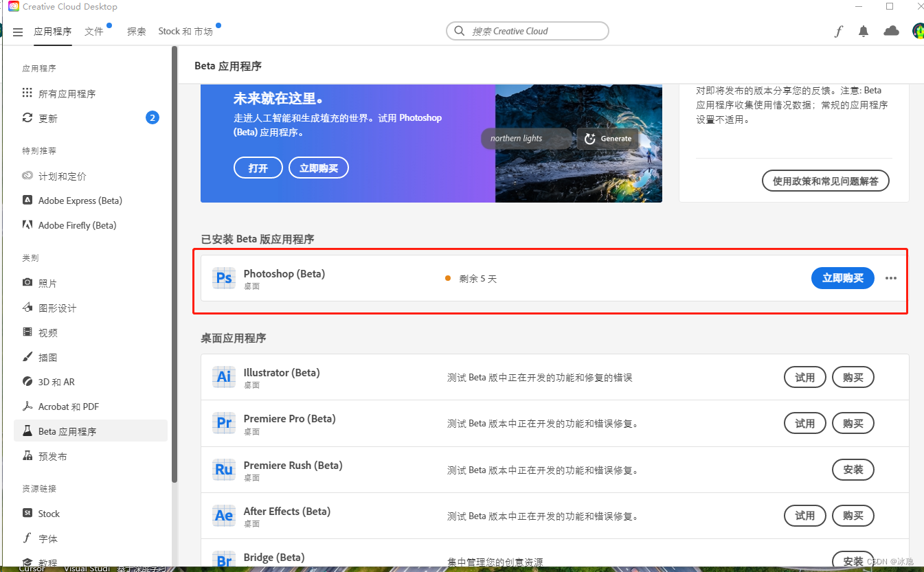Click the Generate sparkle icon in banner
This screenshot has height=572, width=924.
click(589, 139)
